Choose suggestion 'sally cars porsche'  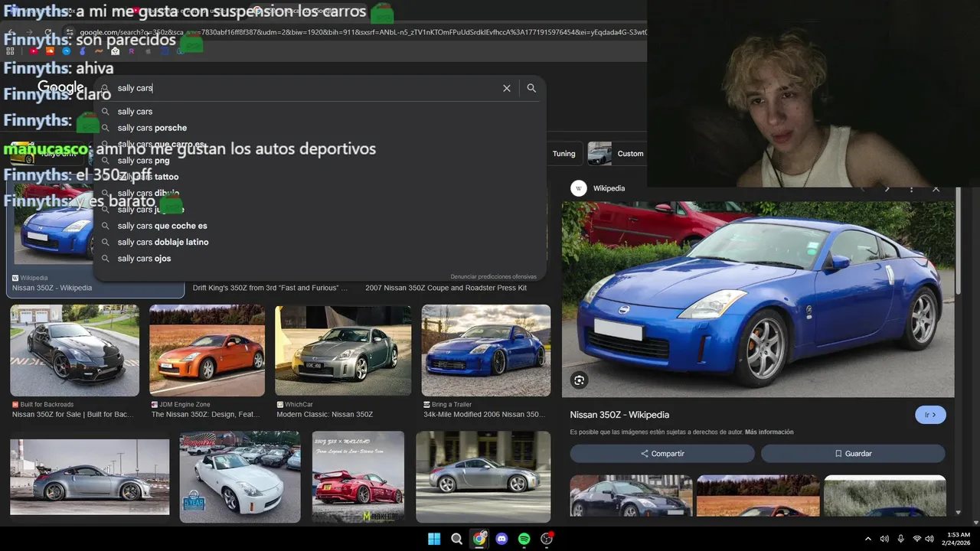click(x=320, y=128)
